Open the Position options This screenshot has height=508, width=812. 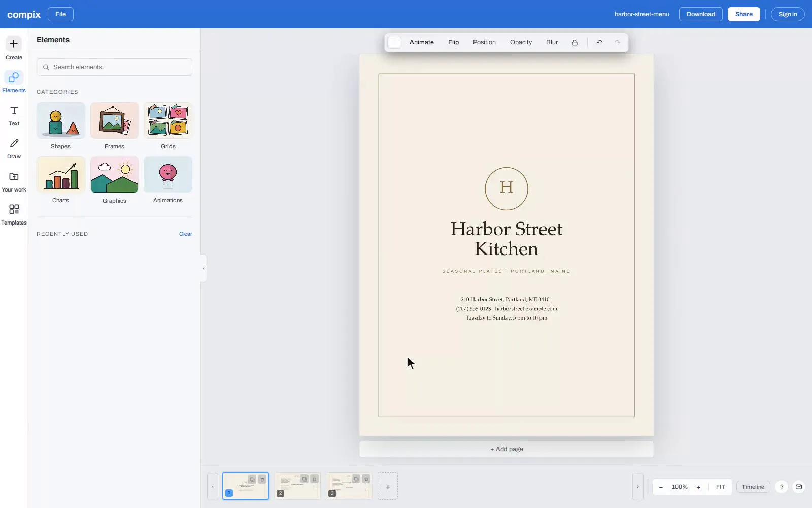click(x=484, y=42)
